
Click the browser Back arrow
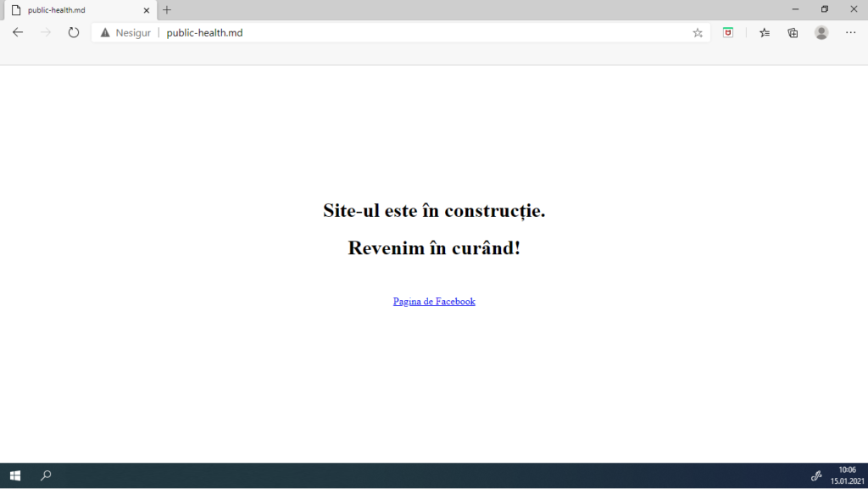pos(18,32)
